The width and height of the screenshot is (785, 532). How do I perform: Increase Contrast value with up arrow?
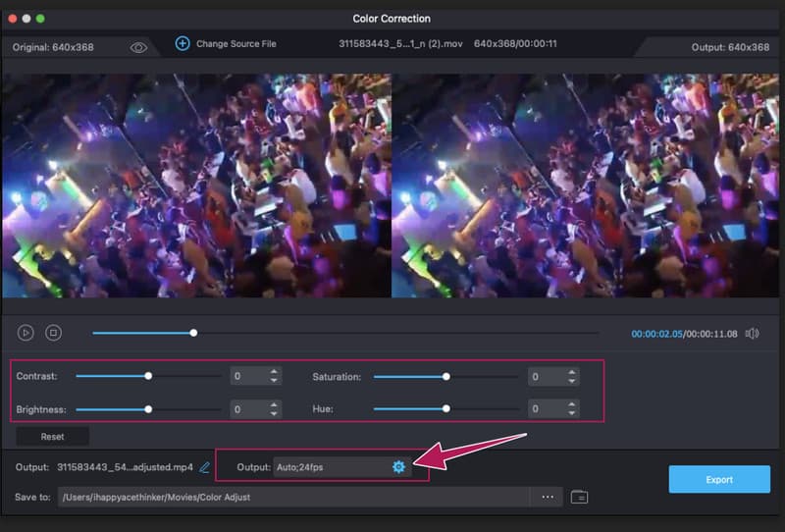coord(274,372)
